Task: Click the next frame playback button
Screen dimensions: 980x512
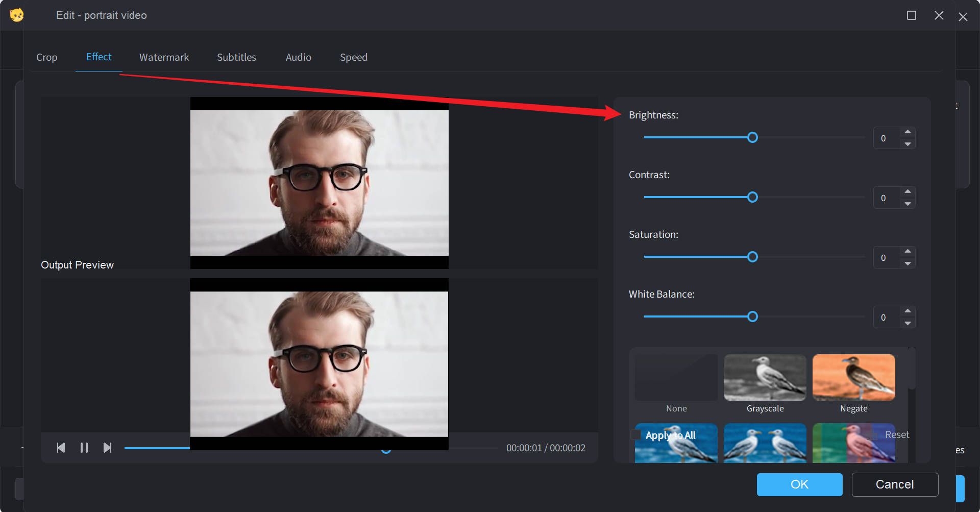Action: [107, 448]
